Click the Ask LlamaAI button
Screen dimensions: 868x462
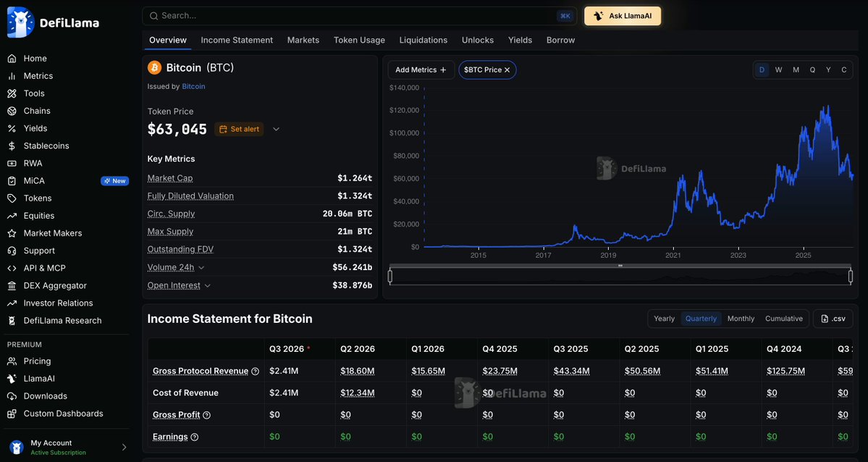click(623, 16)
